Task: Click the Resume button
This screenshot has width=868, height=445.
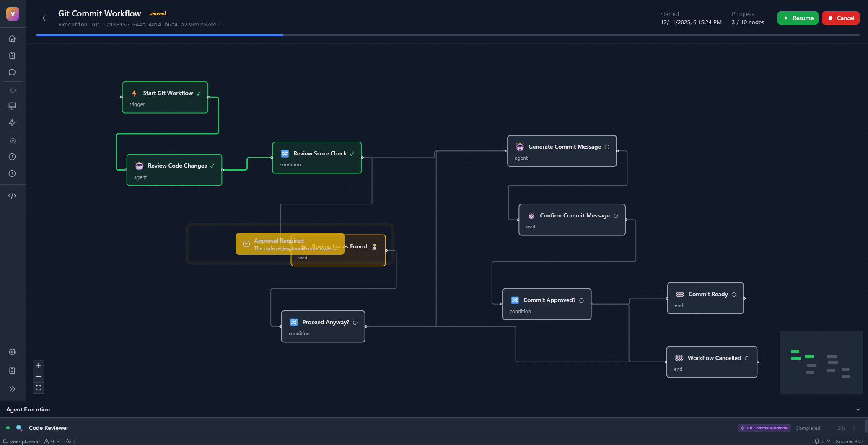Action: tap(798, 18)
